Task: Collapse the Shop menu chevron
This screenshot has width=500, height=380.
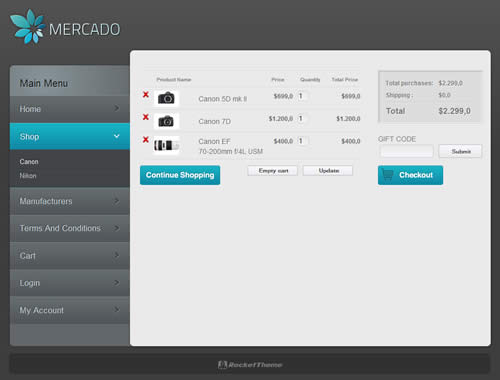Action: click(117, 136)
